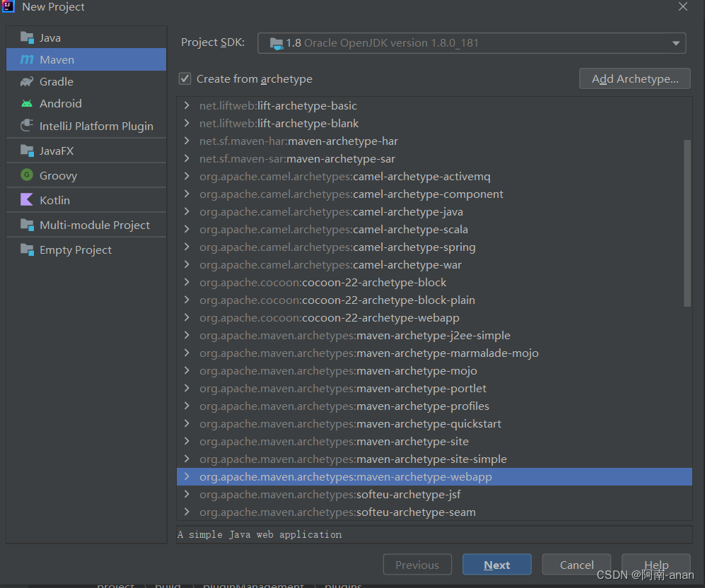Expand cocoon-22-archetype-webapp node
Image resolution: width=705 pixels, height=588 pixels.
[x=187, y=317]
